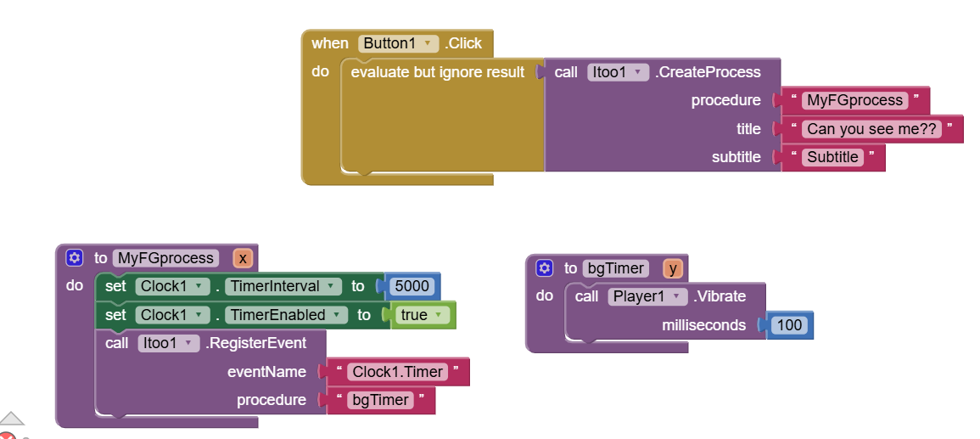Viewport: 980px width, 439px height.
Task: Click the gear icon on MyFGprocess procedure
Action: click(75, 258)
